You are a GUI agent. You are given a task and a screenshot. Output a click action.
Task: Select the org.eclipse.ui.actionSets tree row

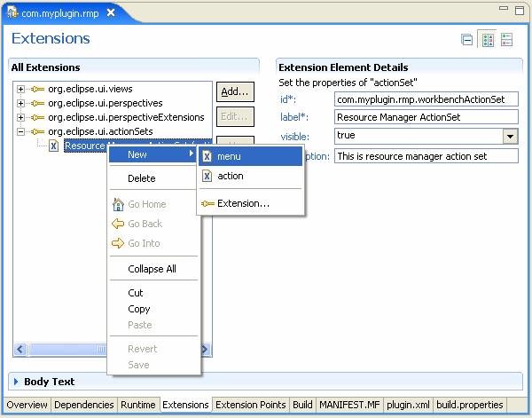(100, 131)
